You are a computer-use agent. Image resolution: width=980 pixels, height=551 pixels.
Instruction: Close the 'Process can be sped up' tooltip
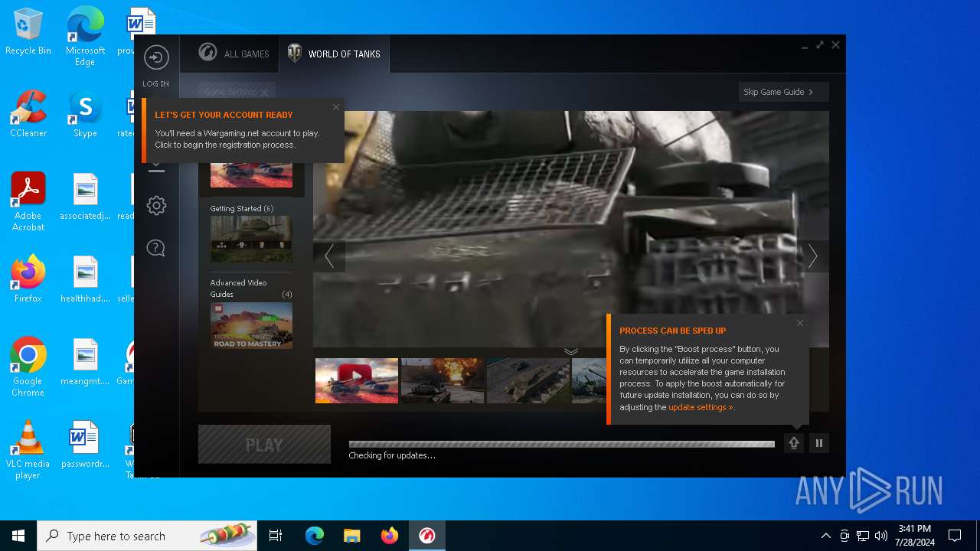coord(800,323)
